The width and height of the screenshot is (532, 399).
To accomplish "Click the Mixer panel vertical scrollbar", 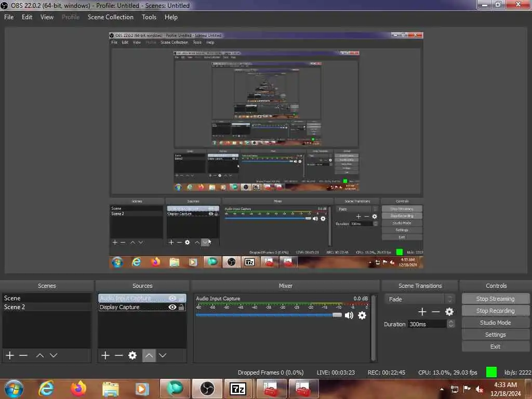I will 374,328.
